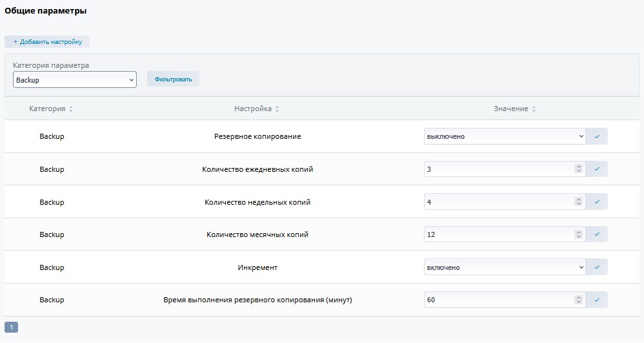This screenshot has width=644, height=343.
Task: Apply Время выполнения резервного копирования checkmark
Action: point(597,300)
